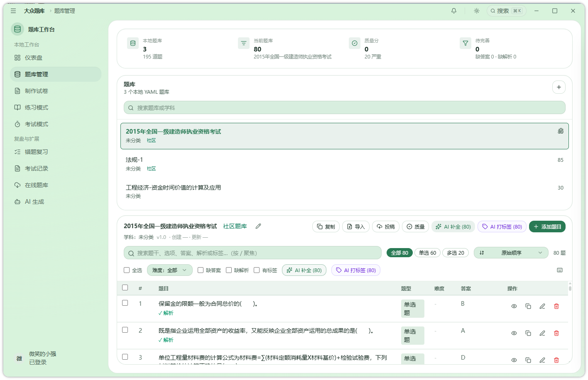Click 大众题库 in the breadcrumb
This screenshot has height=380, width=588.
point(34,11)
